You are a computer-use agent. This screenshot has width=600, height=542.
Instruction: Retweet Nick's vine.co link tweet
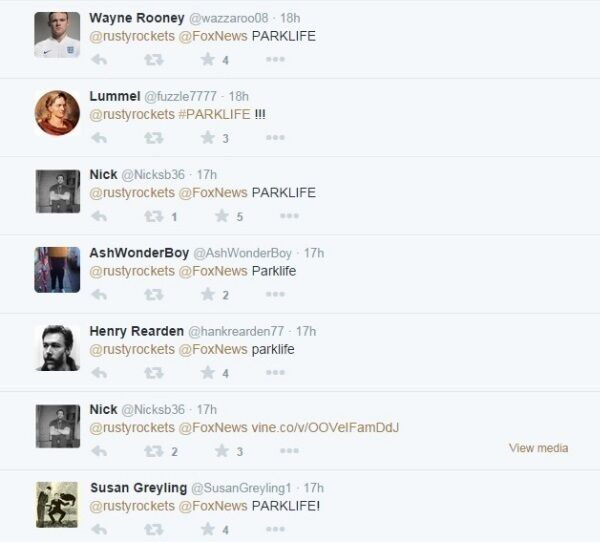click(154, 451)
